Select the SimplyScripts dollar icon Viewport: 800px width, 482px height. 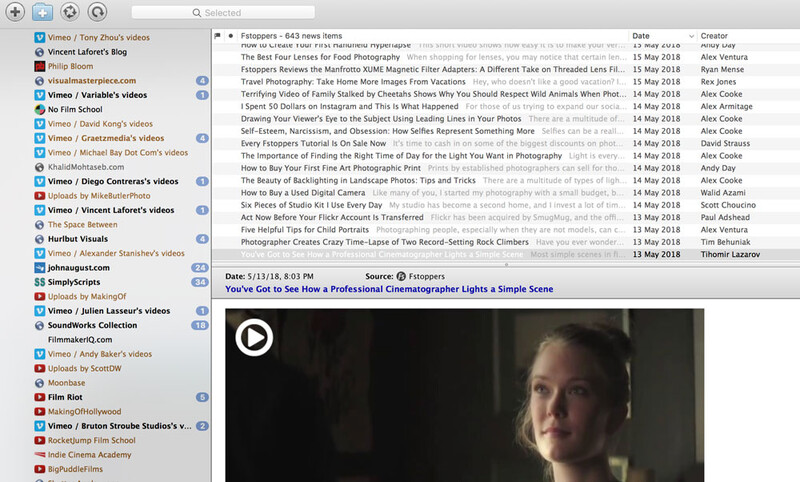[x=39, y=282]
